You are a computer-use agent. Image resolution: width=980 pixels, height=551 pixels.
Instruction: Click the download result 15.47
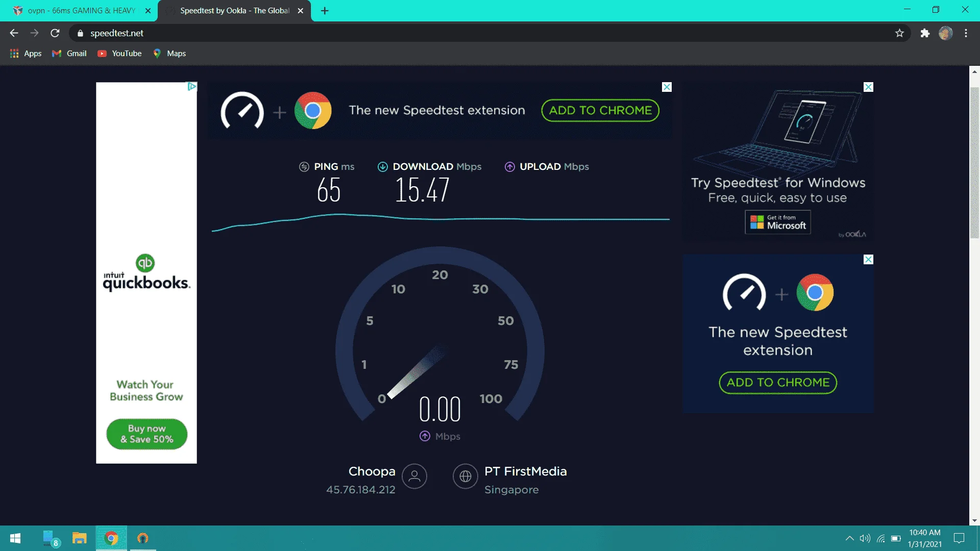click(422, 190)
